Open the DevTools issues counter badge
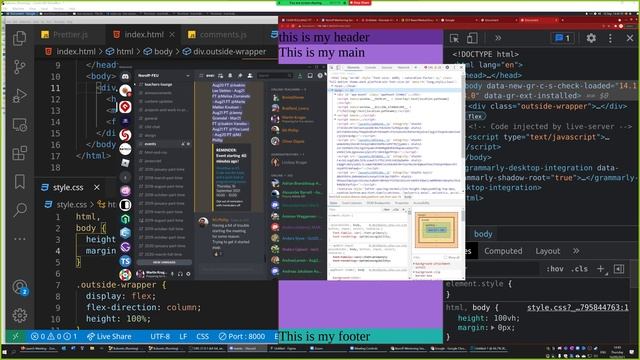This screenshot has width=640, height=360. coord(562,38)
